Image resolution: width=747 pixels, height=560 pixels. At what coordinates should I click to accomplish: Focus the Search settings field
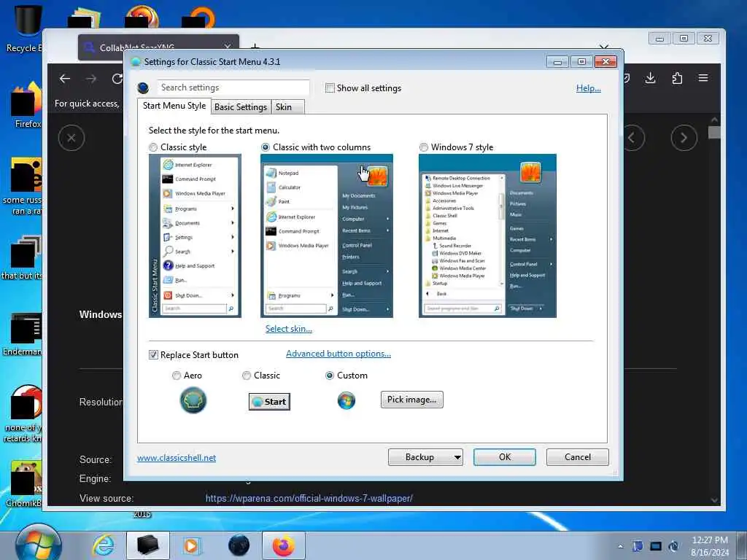[x=233, y=87]
